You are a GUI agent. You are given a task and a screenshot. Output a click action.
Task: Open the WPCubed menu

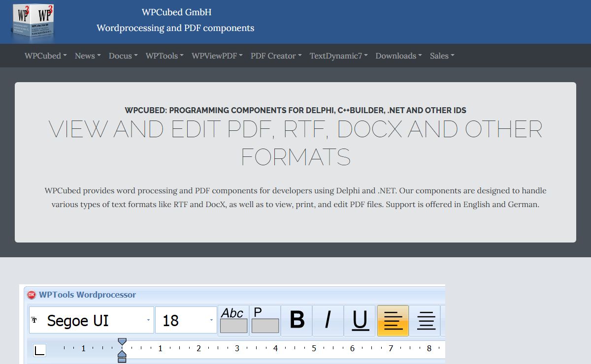coord(46,56)
